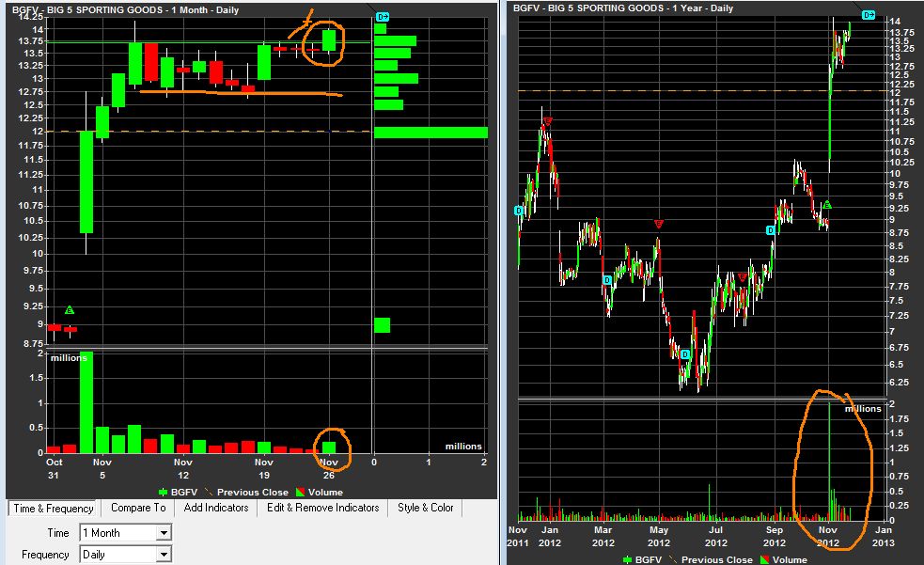The width and height of the screenshot is (924, 565).
Task: Open the Add Indicators tab
Action: click(x=215, y=508)
